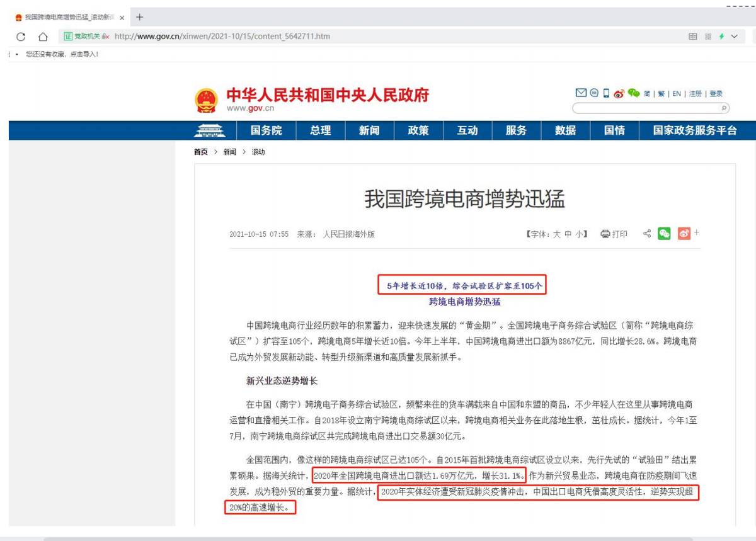This screenshot has width=756, height=541.
Task: Click the 登录 login link
Action: click(716, 94)
